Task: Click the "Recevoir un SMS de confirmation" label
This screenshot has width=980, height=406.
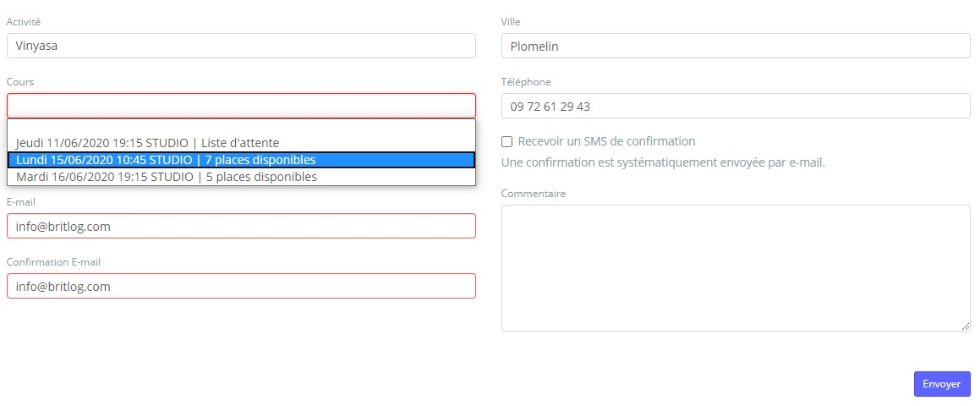Action: (x=606, y=141)
